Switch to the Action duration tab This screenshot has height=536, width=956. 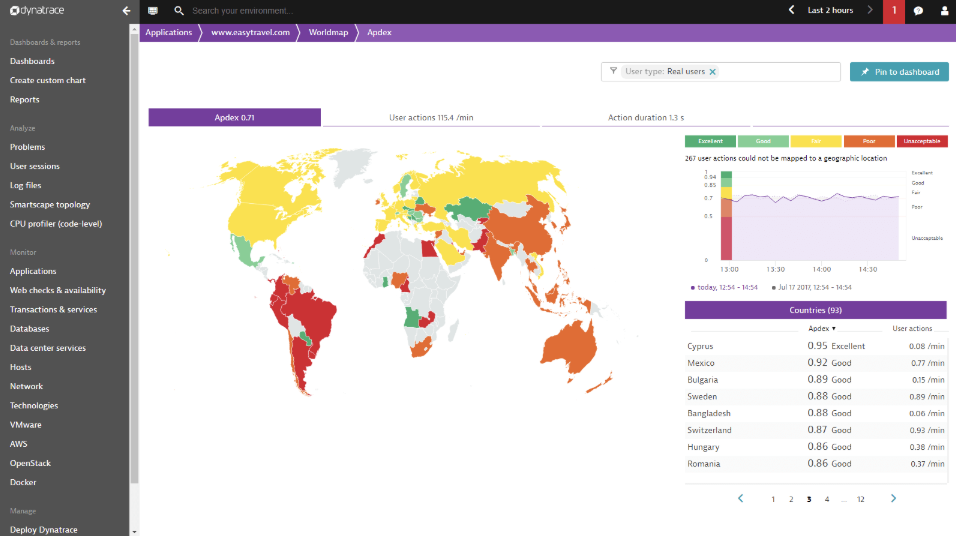(646, 118)
